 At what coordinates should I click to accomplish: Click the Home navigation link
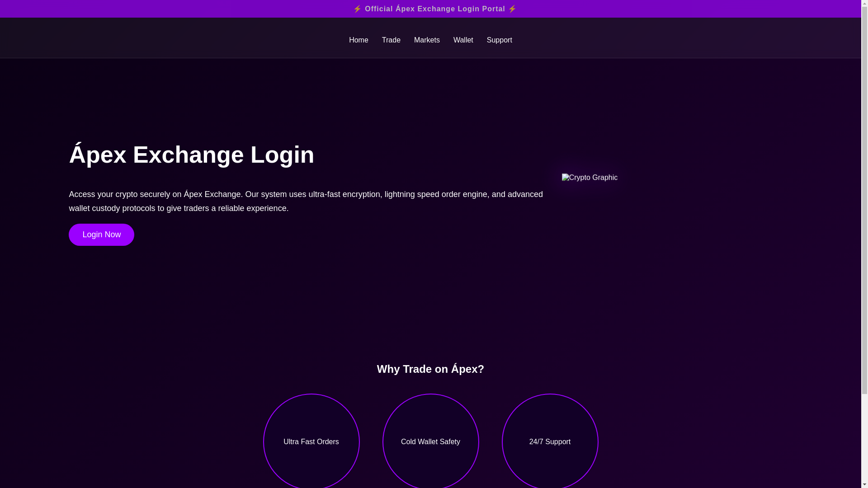point(359,40)
